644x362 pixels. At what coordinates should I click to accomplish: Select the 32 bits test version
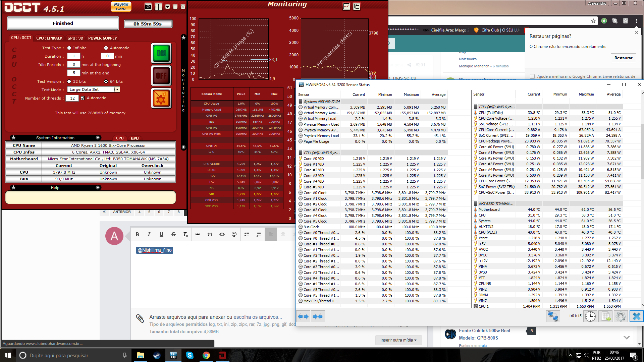(x=69, y=81)
